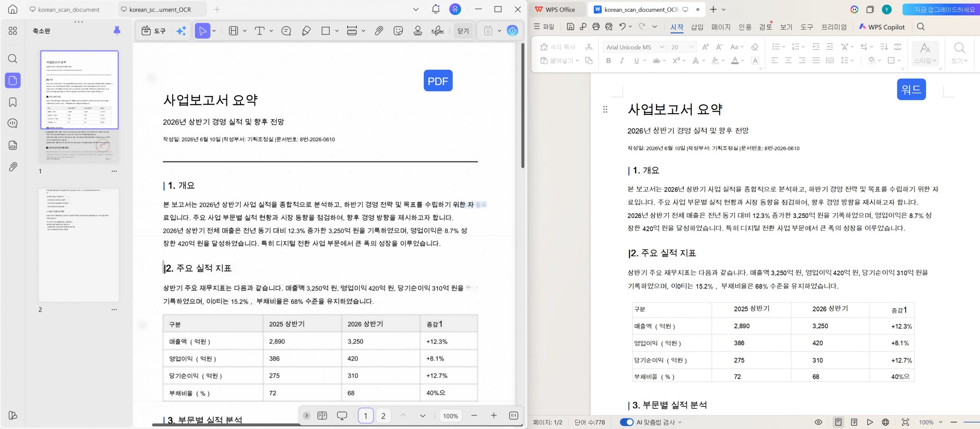The width and height of the screenshot is (980, 429).
Task: Open the font size dropdown
Action: (x=691, y=47)
